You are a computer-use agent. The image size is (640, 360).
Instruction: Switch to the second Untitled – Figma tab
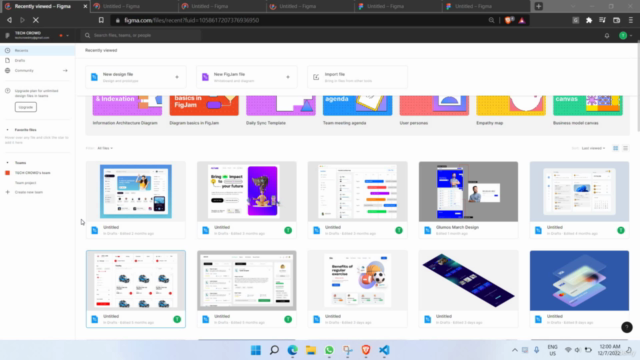click(x=222, y=7)
